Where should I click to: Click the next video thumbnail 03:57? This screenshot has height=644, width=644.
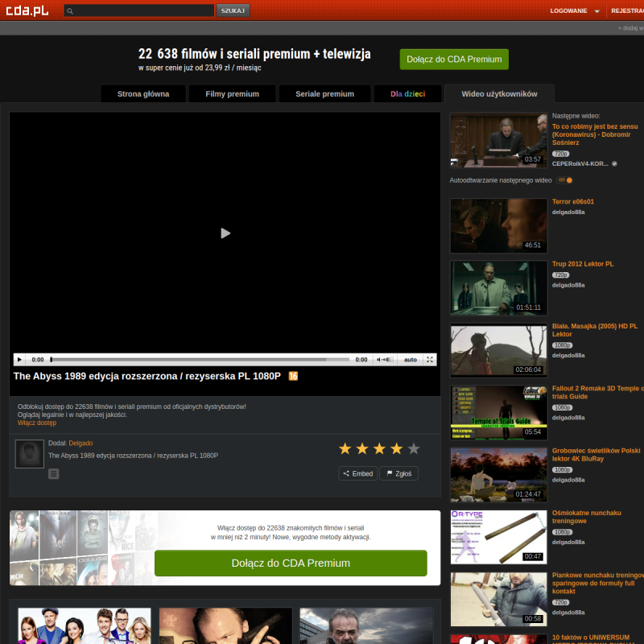point(499,140)
